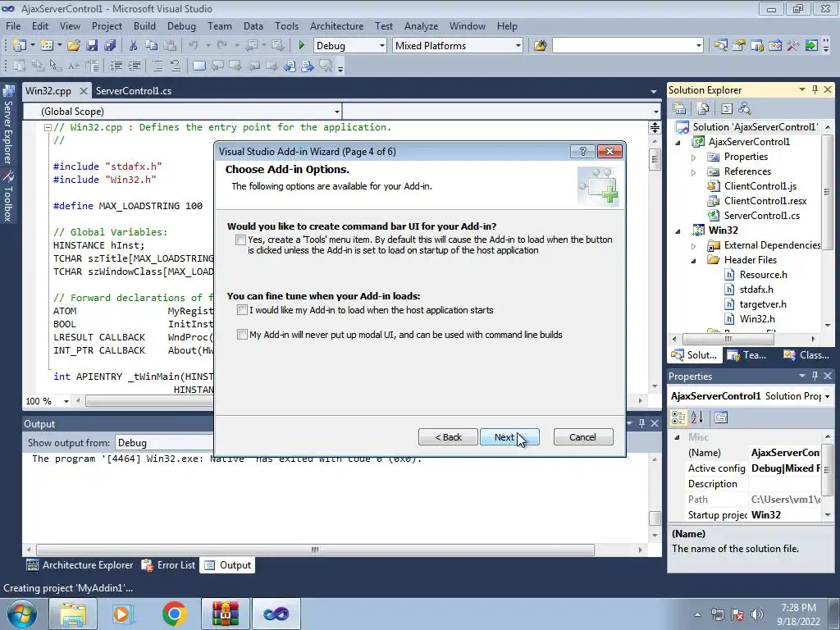This screenshot has width=840, height=630.
Task: Click View Class Diagram icon in Solution Explorer
Action: [745, 108]
